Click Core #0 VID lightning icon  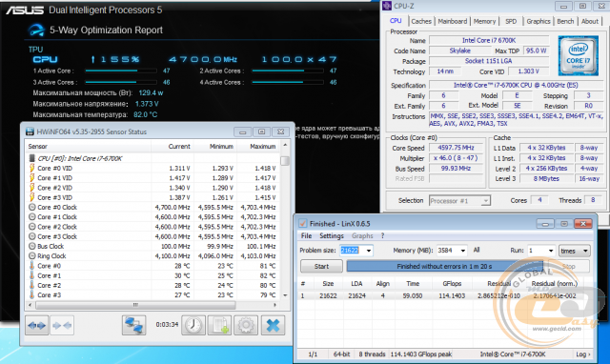coord(31,168)
